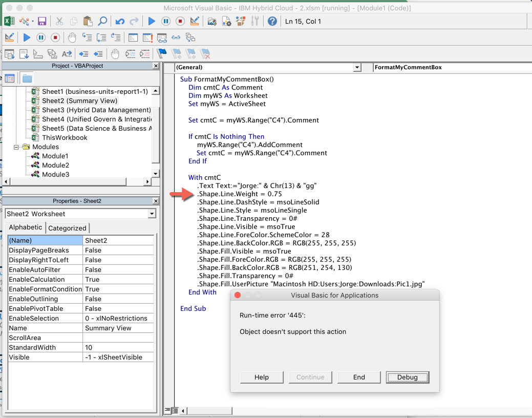Close the Project - VBAProject panel
This screenshot has width=532, height=418.
[156, 66]
